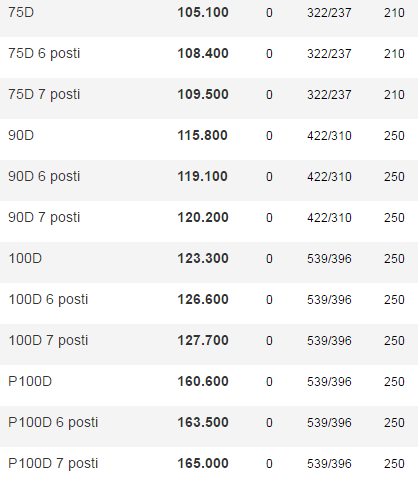The height and width of the screenshot is (483, 418).
Task: Select power value 539/396 in 100D row
Action: 329,259
